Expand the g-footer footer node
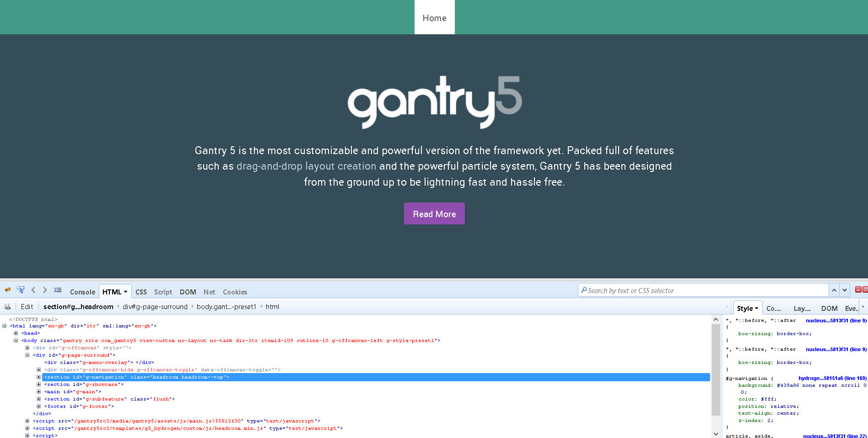Screen dimensions: 868x438 [39, 406]
